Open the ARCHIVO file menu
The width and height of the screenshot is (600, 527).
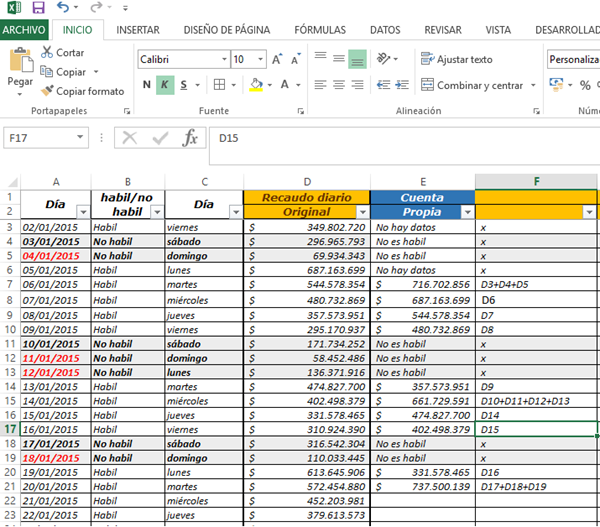click(x=24, y=30)
